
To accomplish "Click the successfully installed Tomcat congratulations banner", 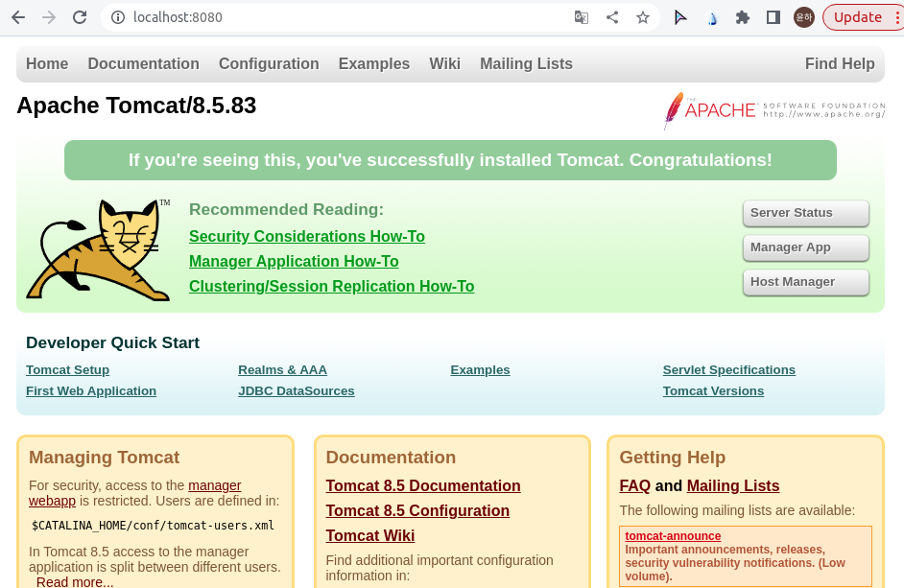I will tap(450, 160).
